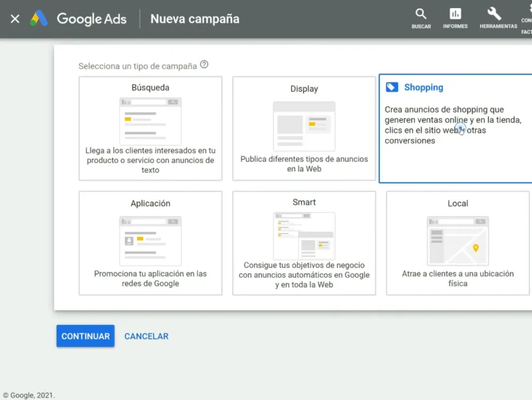Click the Smart card illustration thumbnail
The width and height of the screenshot is (532, 400).
click(x=304, y=236)
